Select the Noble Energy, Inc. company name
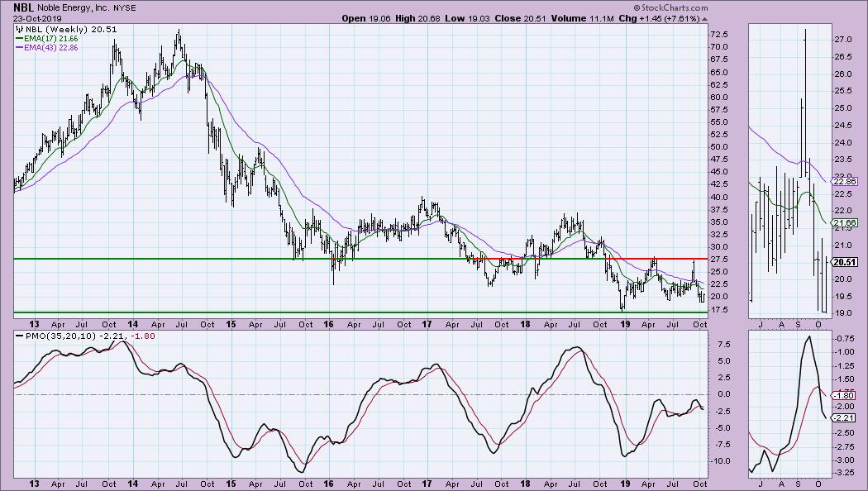This screenshot has height=491, width=868. 72,8
